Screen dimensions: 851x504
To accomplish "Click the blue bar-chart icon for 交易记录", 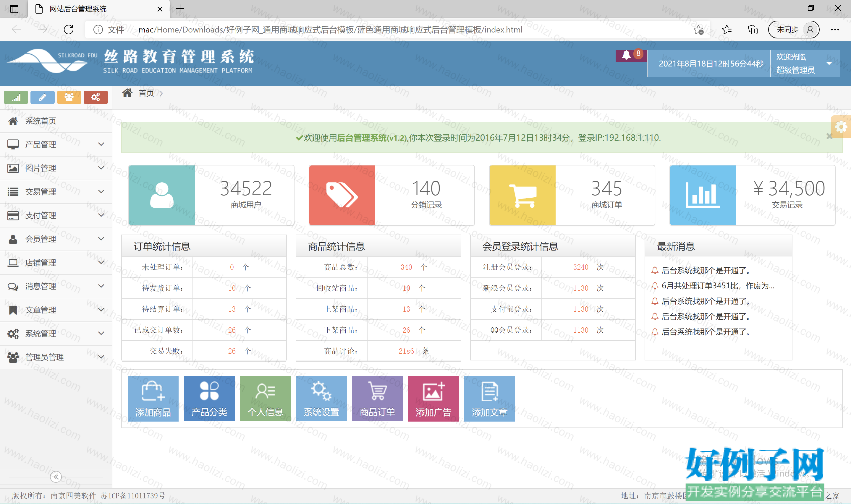I will point(703,195).
